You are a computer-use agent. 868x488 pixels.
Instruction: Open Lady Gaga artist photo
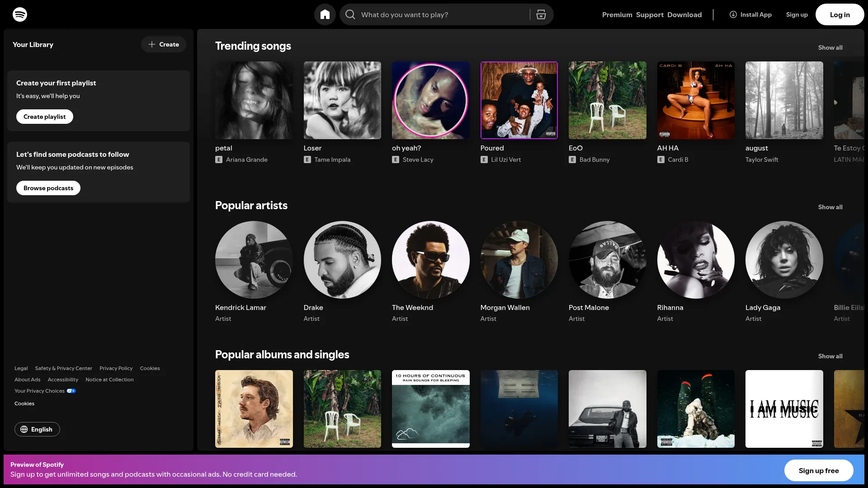point(784,260)
